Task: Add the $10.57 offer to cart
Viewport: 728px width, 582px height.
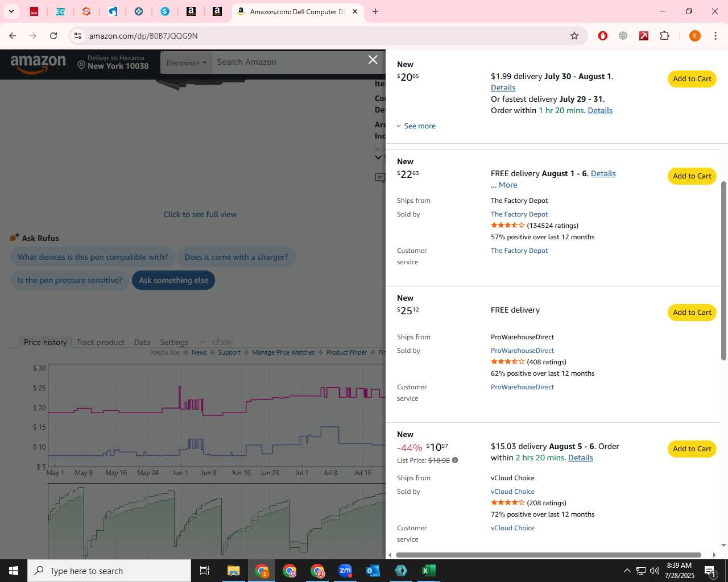Action: coord(692,449)
